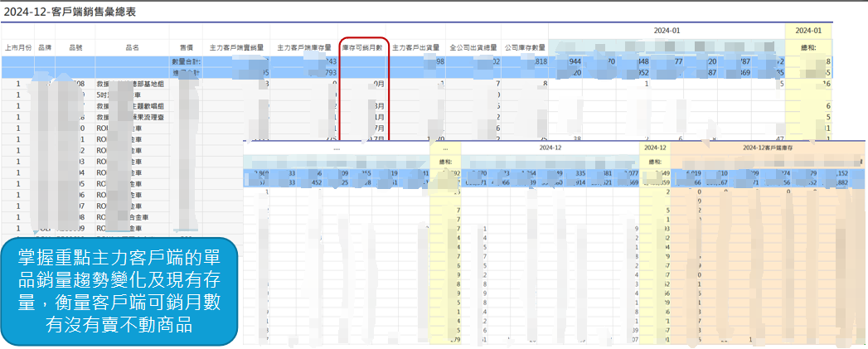This screenshot has width=868, height=349.
Task: Click the 公司庫存數量 column header
Action: click(x=526, y=48)
